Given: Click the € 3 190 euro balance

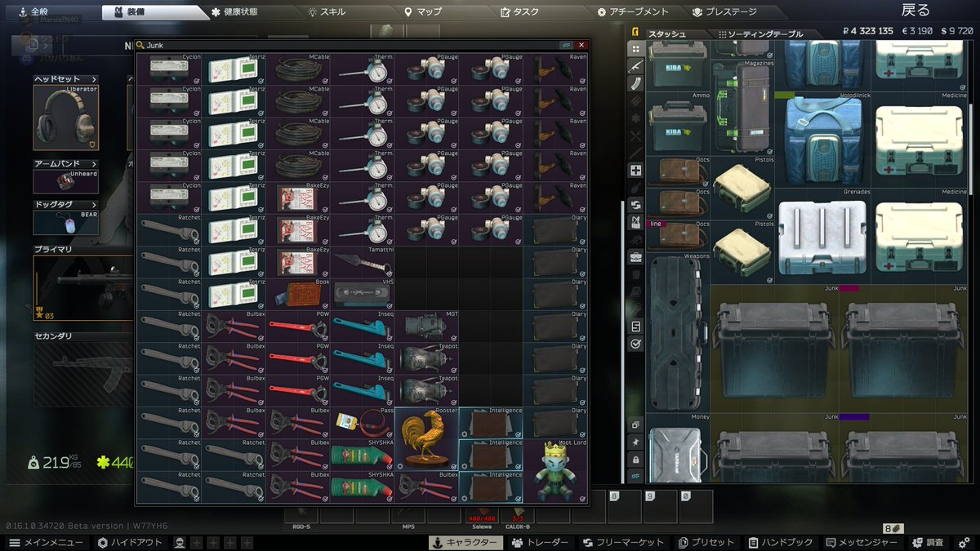Looking at the screenshot, I should 916,31.
